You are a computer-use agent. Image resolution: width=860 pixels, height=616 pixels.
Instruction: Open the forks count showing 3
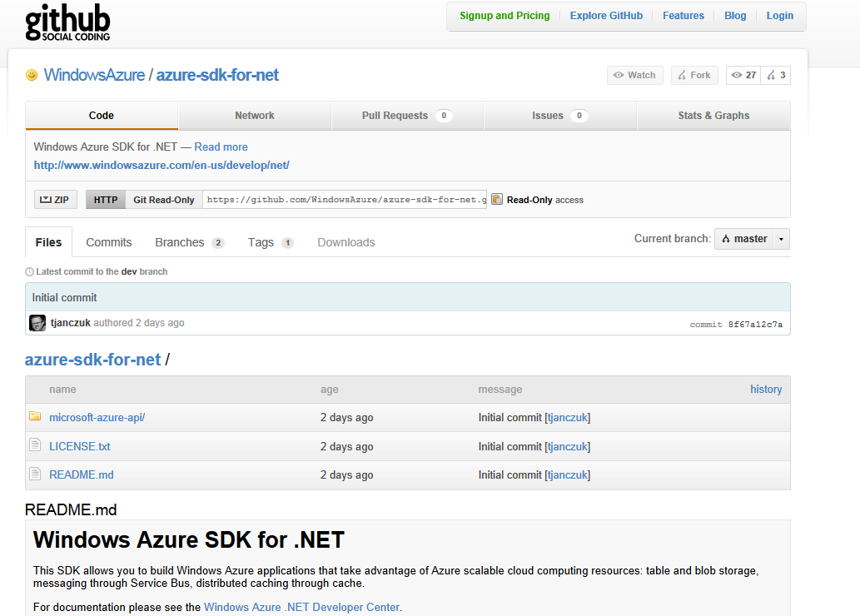pyautogui.click(x=776, y=75)
